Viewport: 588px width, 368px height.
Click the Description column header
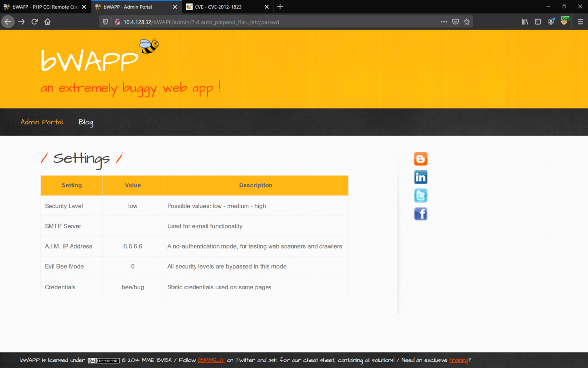(x=255, y=185)
